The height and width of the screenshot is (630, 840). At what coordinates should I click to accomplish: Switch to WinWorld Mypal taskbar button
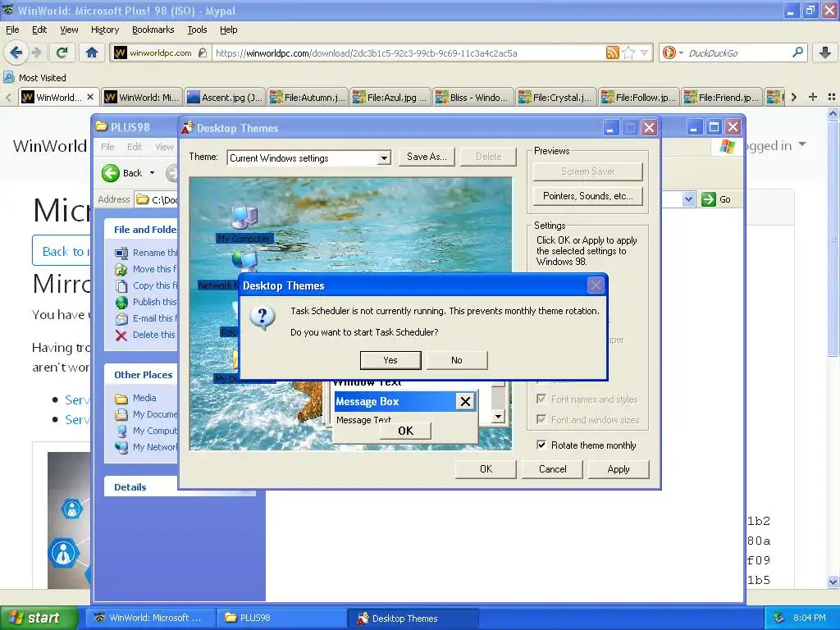click(152, 618)
